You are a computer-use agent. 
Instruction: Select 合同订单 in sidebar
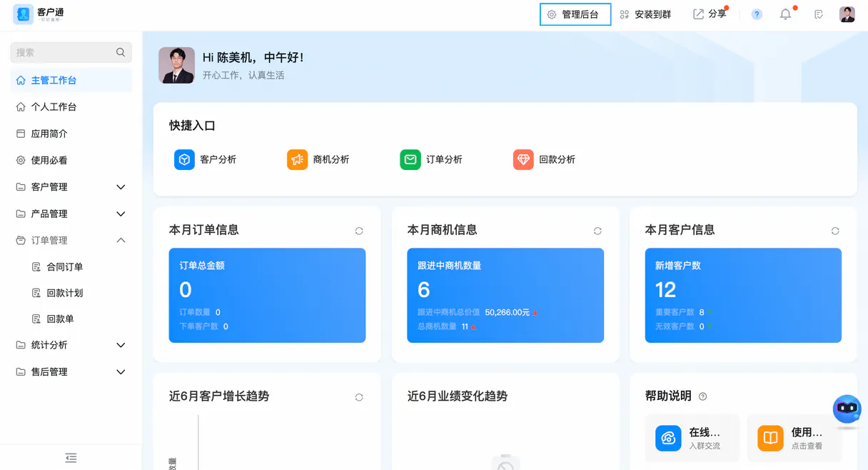[x=64, y=267]
